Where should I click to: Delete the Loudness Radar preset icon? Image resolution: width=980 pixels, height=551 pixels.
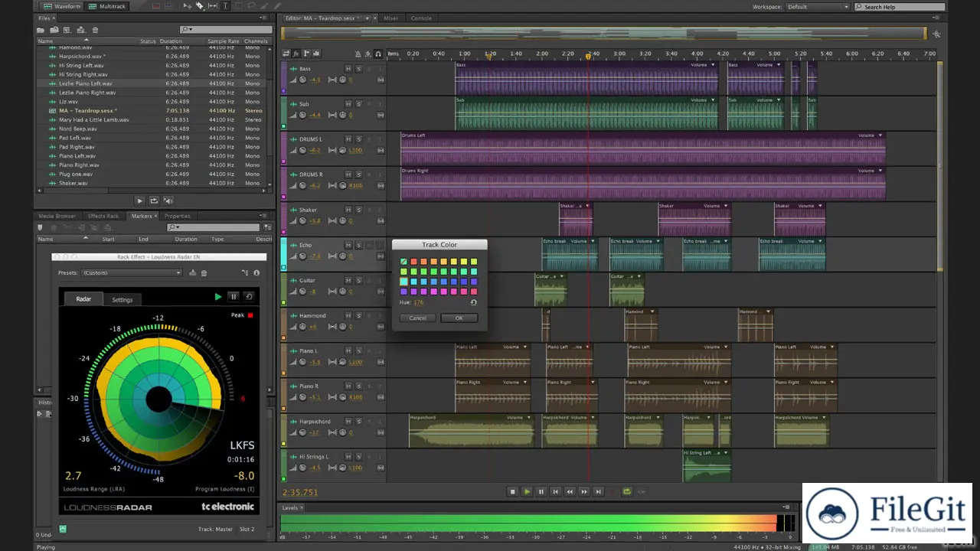[x=204, y=273]
